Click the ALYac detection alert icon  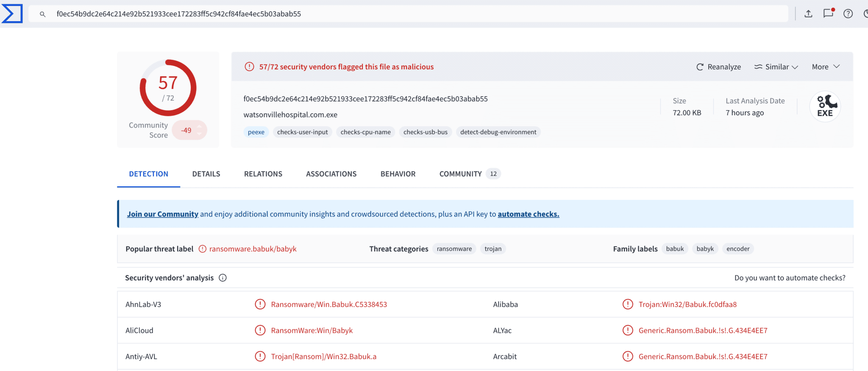point(627,330)
